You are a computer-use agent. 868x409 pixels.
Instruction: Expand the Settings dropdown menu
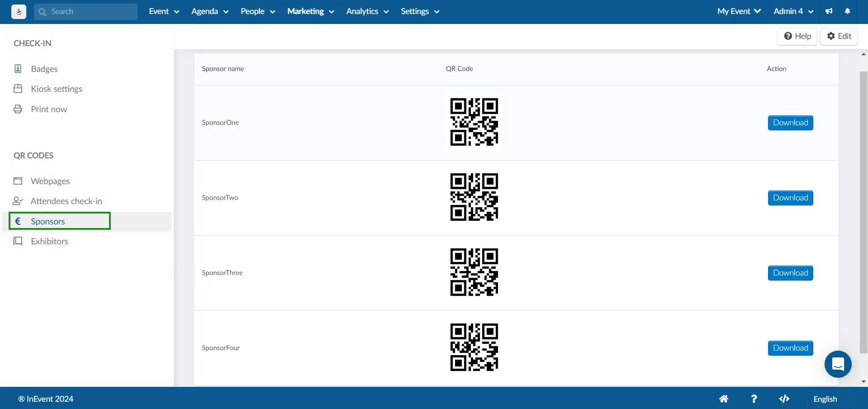tap(420, 12)
